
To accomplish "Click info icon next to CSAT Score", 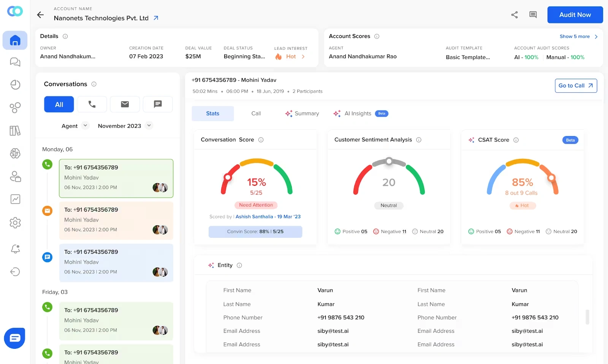I will pyautogui.click(x=516, y=140).
